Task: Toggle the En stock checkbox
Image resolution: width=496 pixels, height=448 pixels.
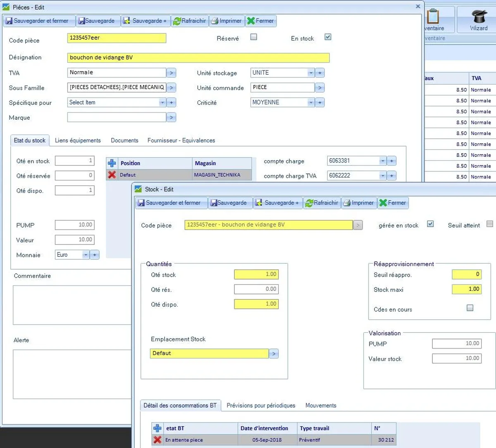Action: point(328,37)
